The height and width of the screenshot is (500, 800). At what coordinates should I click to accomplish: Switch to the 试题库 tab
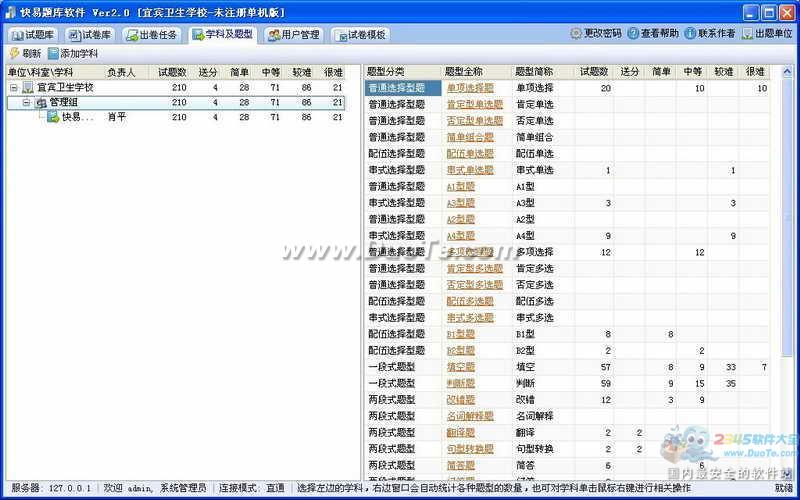33,35
